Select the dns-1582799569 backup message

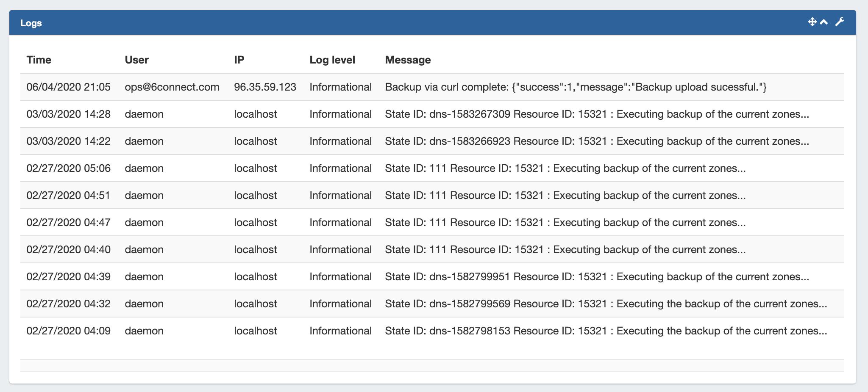tap(606, 304)
